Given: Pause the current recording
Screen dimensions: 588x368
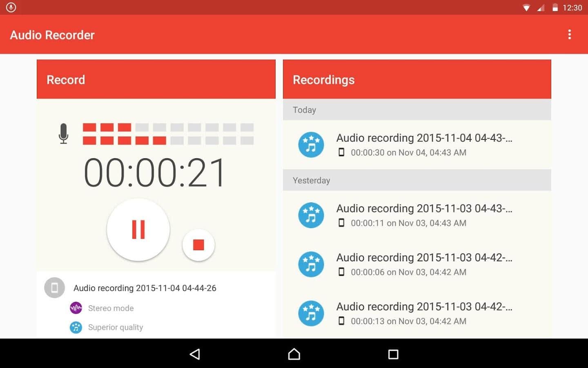Looking at the screenshot, I should pyautogui.click(x=138, y=229).
